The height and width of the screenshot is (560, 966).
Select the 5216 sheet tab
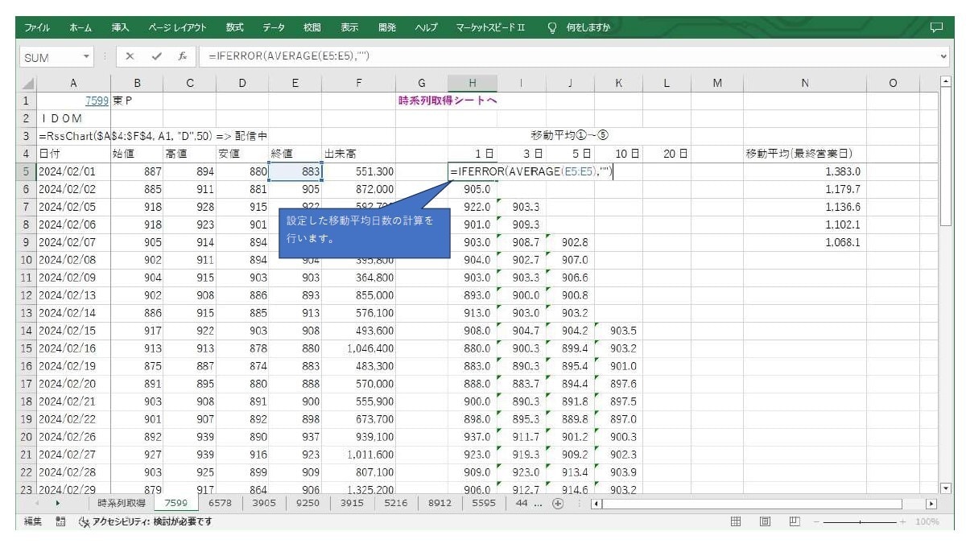coord(395,504)
